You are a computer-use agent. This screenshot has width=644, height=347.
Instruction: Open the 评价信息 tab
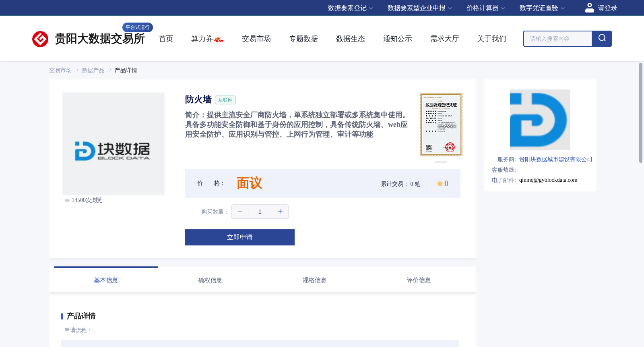[419, 280]
